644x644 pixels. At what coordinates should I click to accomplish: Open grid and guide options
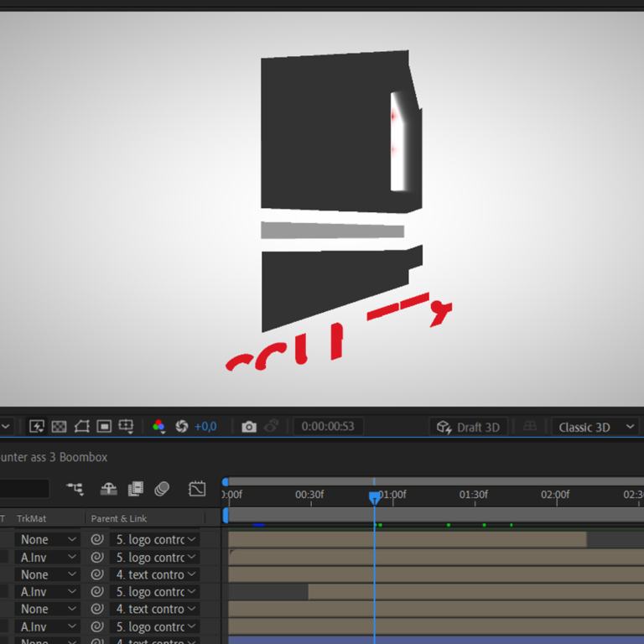[x=126, y=427]
